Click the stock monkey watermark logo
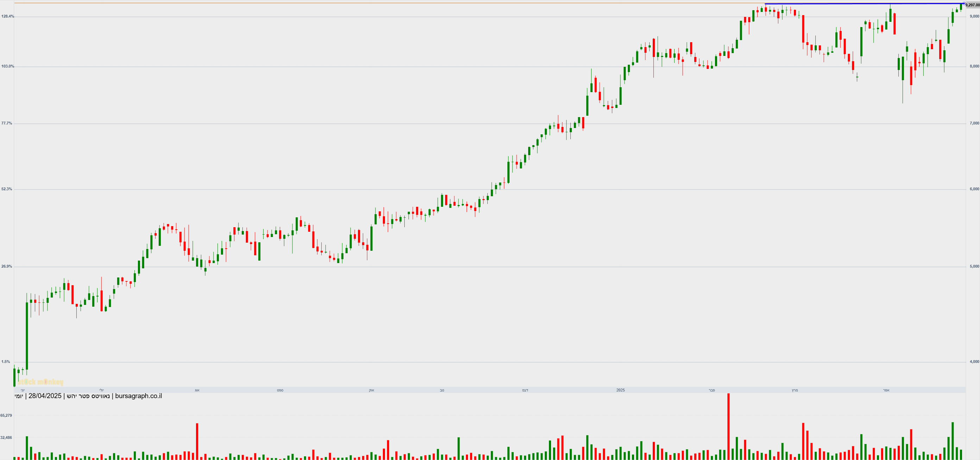980x460 pixels. (x=40, y=382)
